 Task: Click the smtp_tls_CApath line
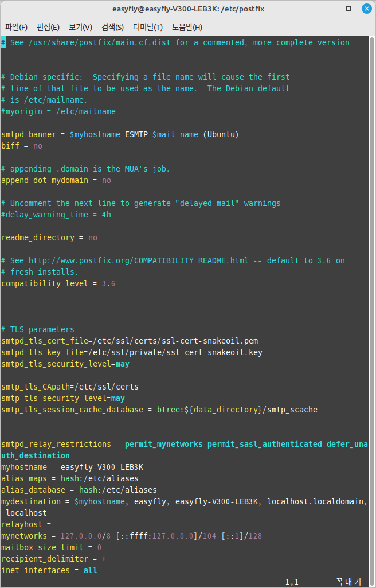point(70,387)
